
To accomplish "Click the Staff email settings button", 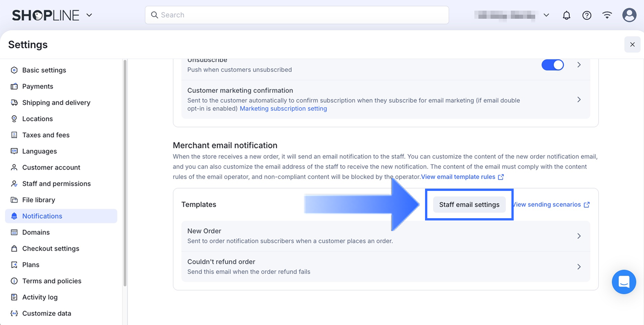I will click(x=469, y=205).
